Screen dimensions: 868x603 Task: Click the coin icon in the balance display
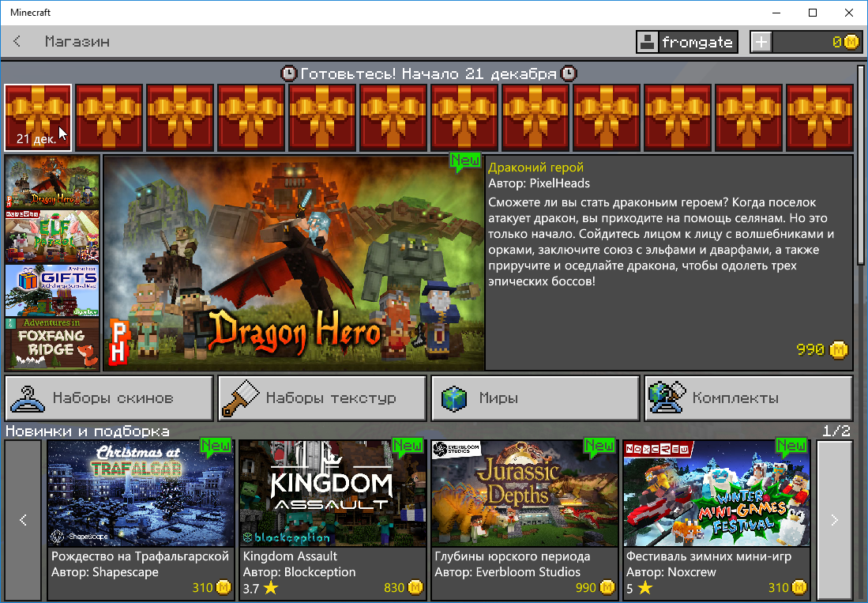point(851,42)
